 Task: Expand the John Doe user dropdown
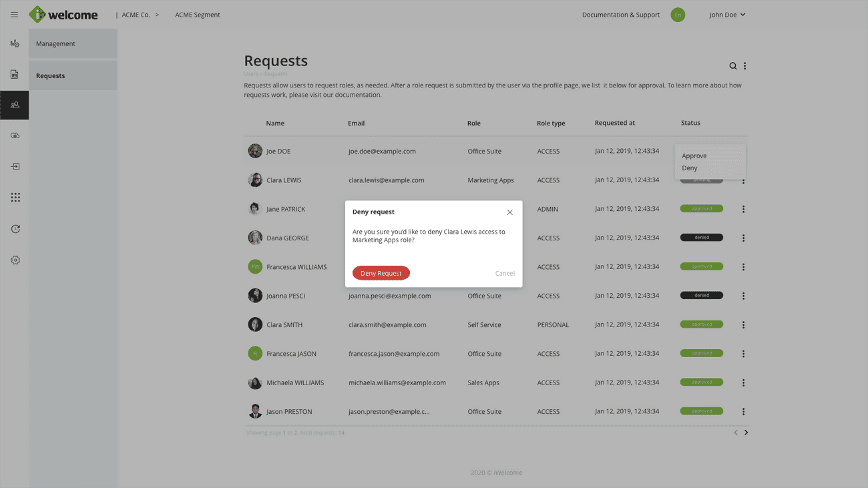click(x=726, y=15)
